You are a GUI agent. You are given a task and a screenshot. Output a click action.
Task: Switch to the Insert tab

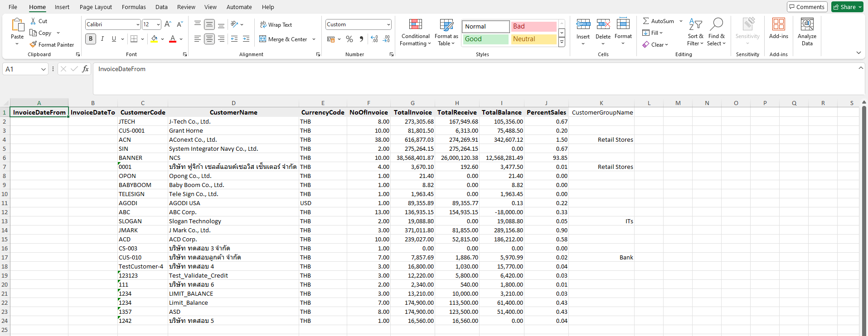coord(62,7)
